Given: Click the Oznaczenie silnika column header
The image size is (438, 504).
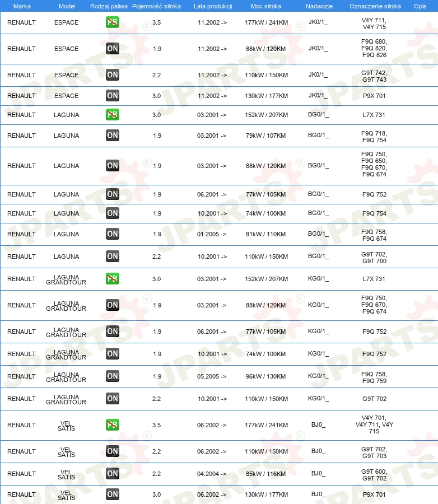Looking at the screenshot, I should tap(375, 6).
